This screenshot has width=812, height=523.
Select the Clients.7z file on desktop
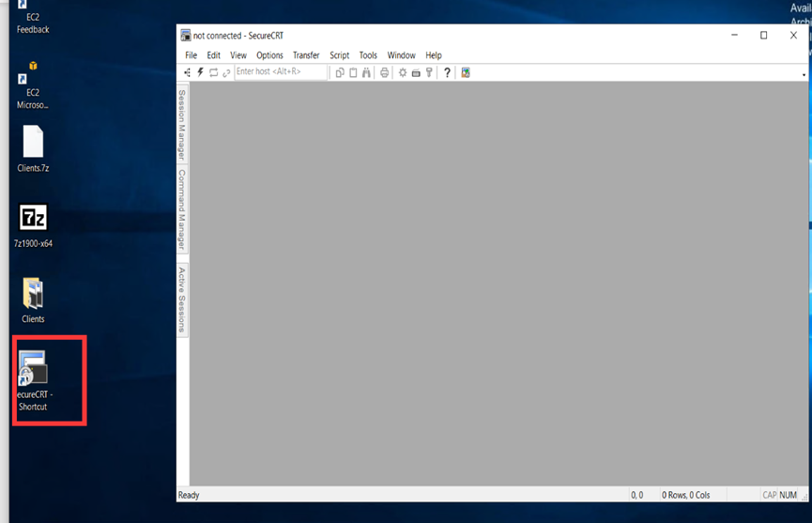33,145
